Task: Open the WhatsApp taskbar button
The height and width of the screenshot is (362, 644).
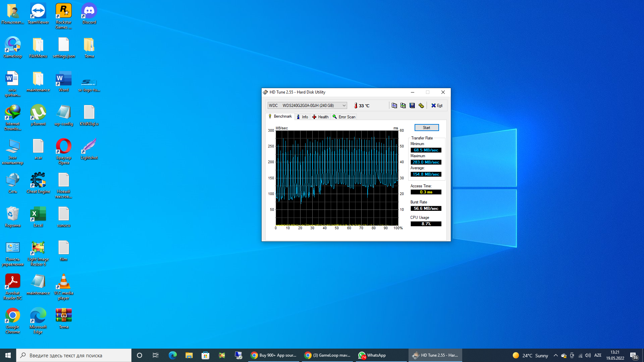Action: click(372, 355)
